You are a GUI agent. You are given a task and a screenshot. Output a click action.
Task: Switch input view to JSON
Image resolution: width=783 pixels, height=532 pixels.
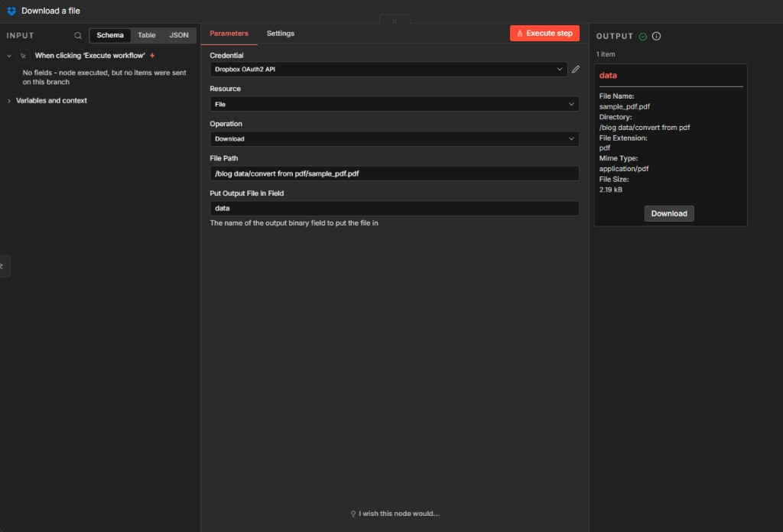click(x=178, y=35)
